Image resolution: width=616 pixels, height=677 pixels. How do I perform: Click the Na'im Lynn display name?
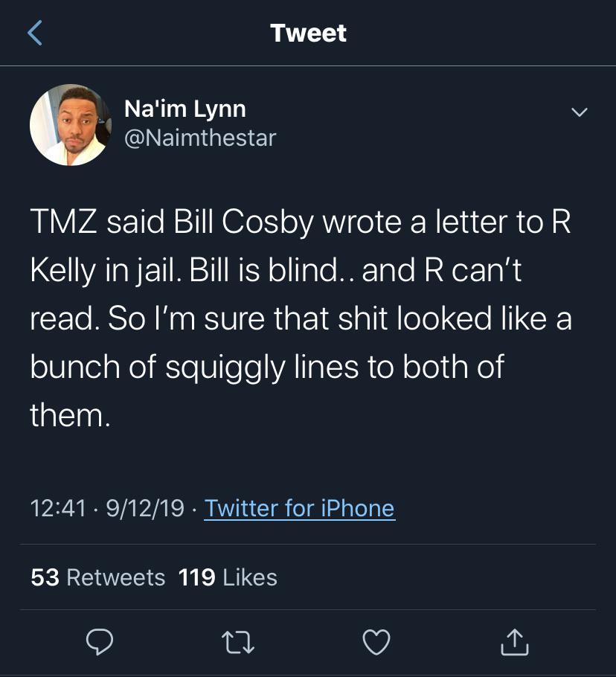tap(185, 109)
